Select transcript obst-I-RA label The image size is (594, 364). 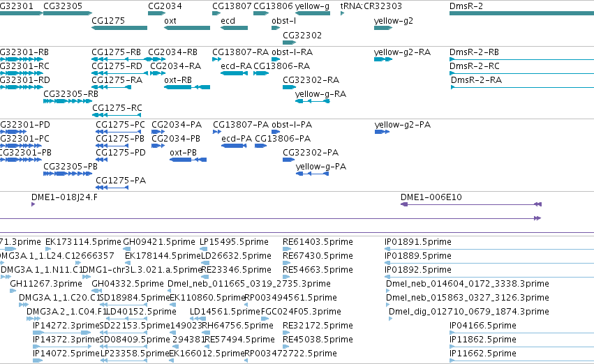click(x=292, y=52)
